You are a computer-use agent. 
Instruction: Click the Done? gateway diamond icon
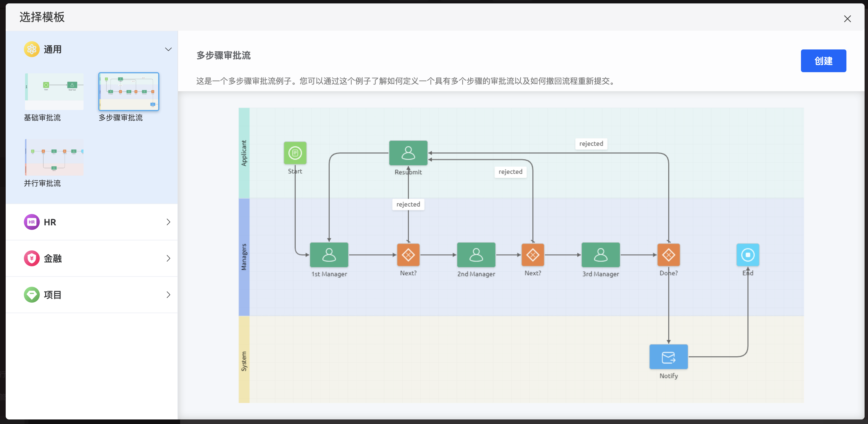pyautogui.click(x=668, y=255)
